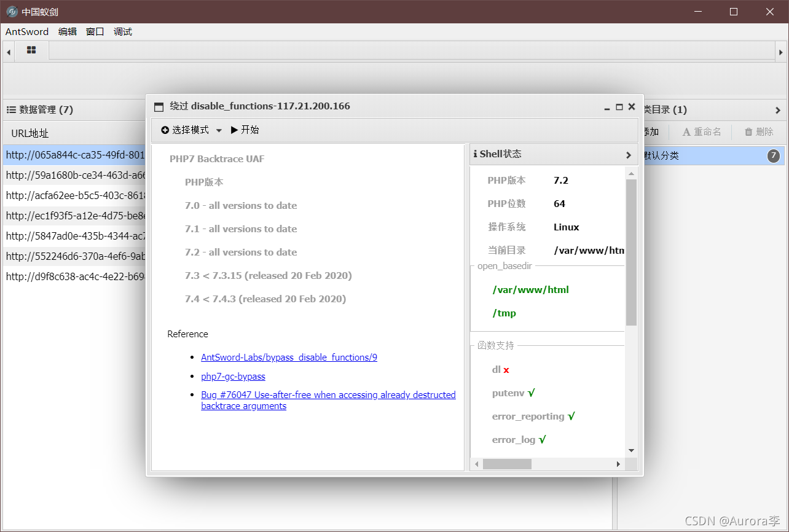Click open_basedir entry /var/www/html
This screenshot has width=789, height=532.
coord(531,289)
